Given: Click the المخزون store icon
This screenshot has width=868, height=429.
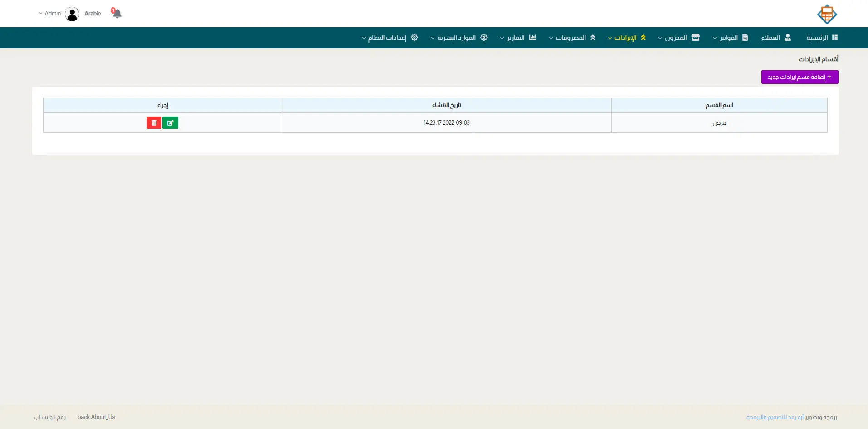Looking at the screenshot, I should tap(696, 38).
